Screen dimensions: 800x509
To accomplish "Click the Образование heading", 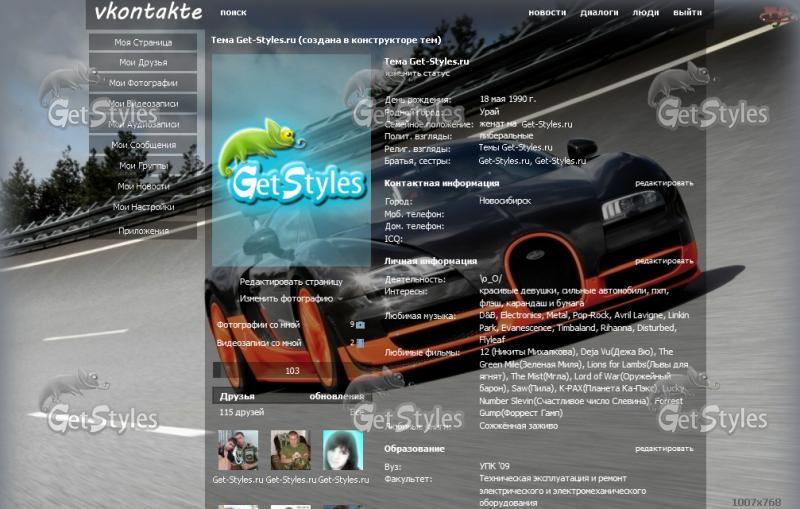I will click(414, 449).
